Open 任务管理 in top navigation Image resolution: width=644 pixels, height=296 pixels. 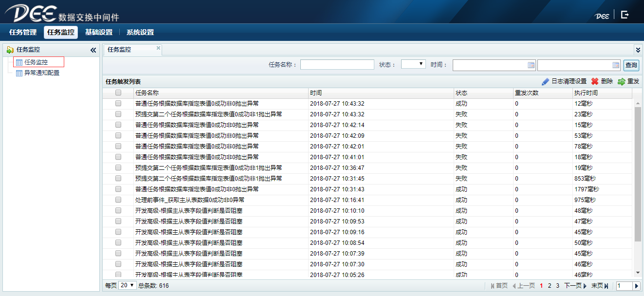click(x=23, y=32)
